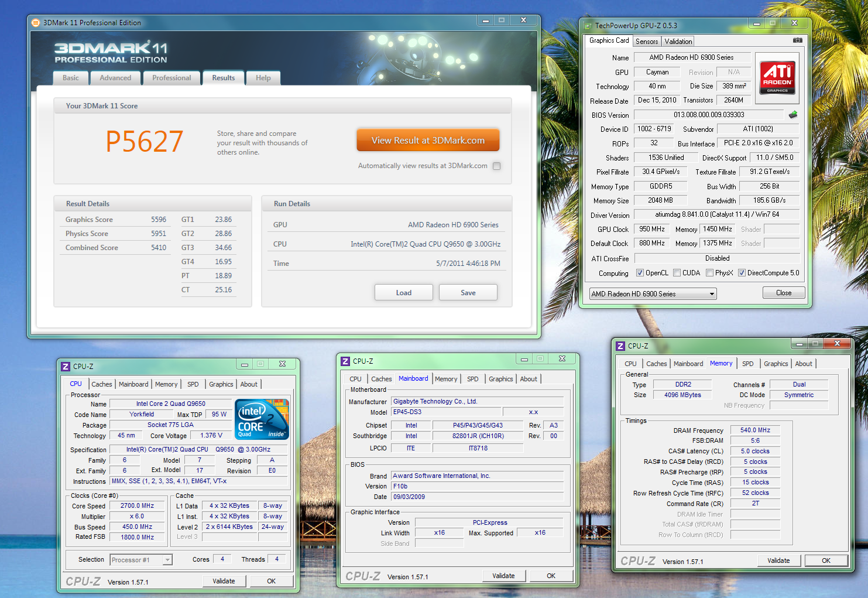Select Caches tab in CPU-Z CPU window
Viewport: 868px width, 598px height.
(x=101, y=384)
